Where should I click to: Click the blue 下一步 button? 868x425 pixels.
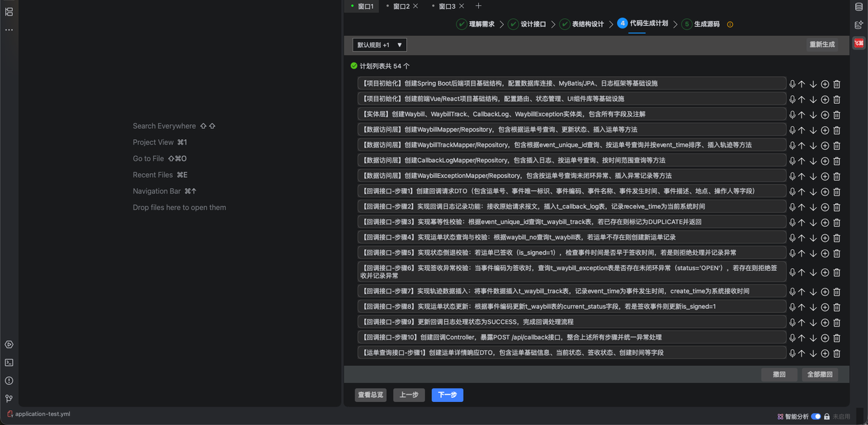(x=448, y=395)
